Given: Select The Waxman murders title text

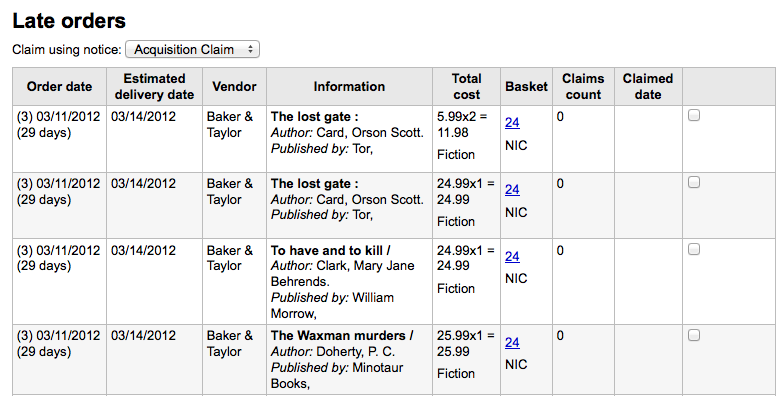Looking at the screenshot, I should (342, 336).
